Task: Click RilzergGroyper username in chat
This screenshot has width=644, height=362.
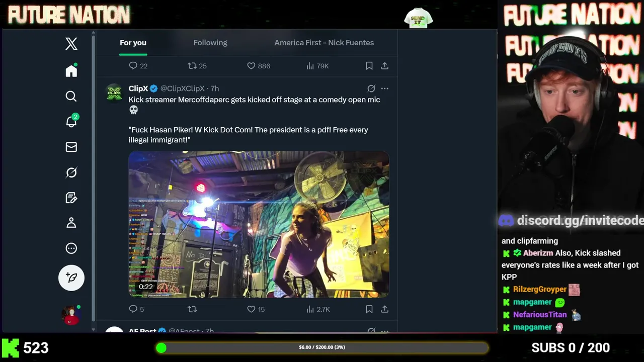Action: (540, 289)
